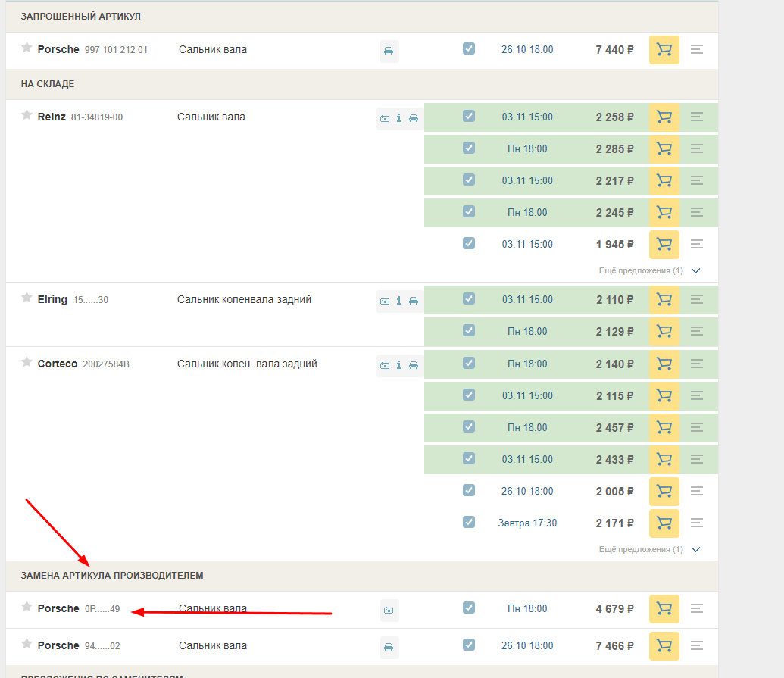This screenshot has width=784, height=678.
Task: Open car applicability icon for Corteco part
Action: coord(414,365)
